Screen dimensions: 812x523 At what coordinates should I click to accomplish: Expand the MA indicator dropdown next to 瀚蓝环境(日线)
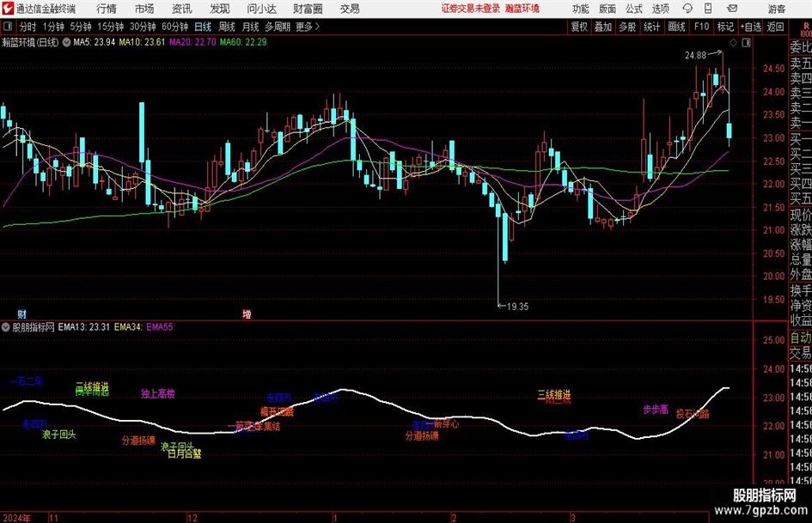pos(66,42)
